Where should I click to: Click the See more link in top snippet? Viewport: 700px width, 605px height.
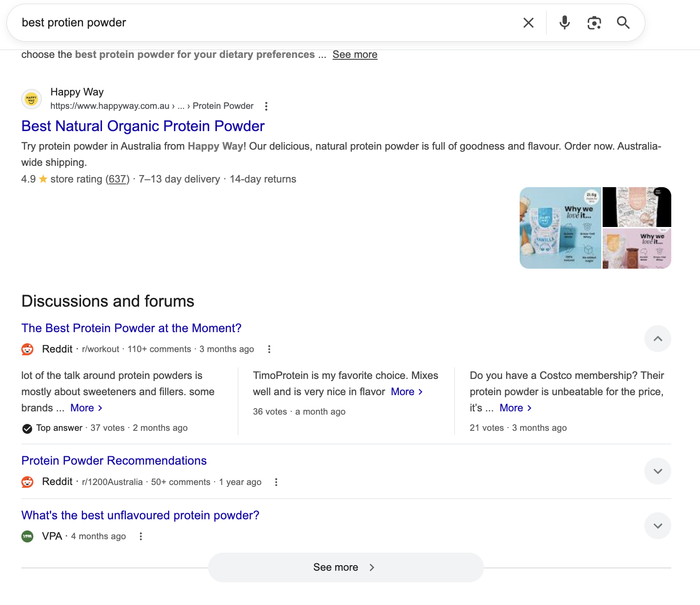[x=355, y=55]
